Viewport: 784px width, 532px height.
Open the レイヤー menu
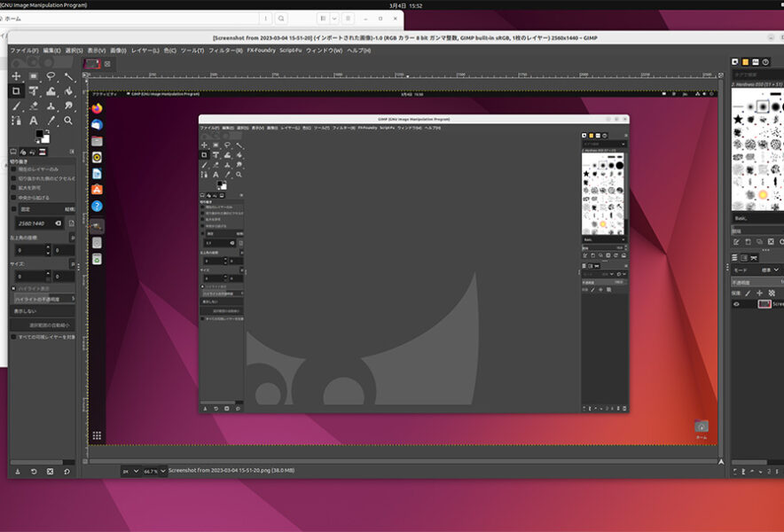pyautogui.click(x=145, y=51)
